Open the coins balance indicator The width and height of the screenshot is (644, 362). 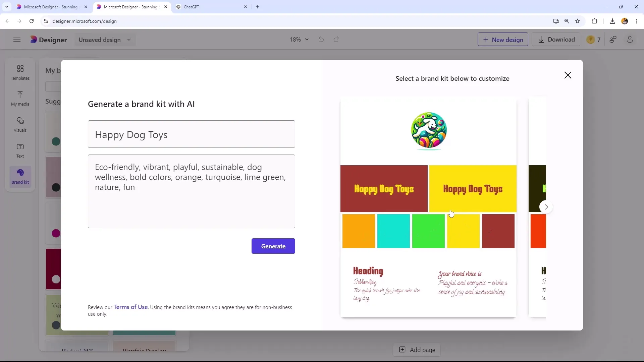(593, 40)
